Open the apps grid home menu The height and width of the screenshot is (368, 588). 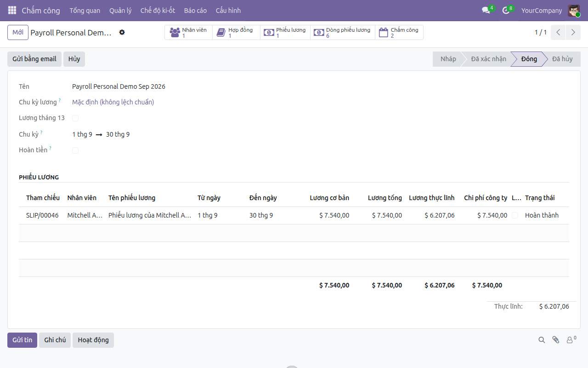point(12,10)
